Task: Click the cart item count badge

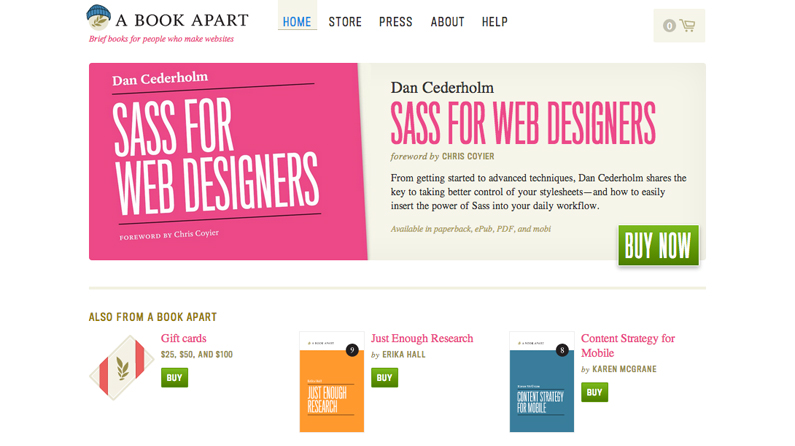Action: tap(669, 25)
